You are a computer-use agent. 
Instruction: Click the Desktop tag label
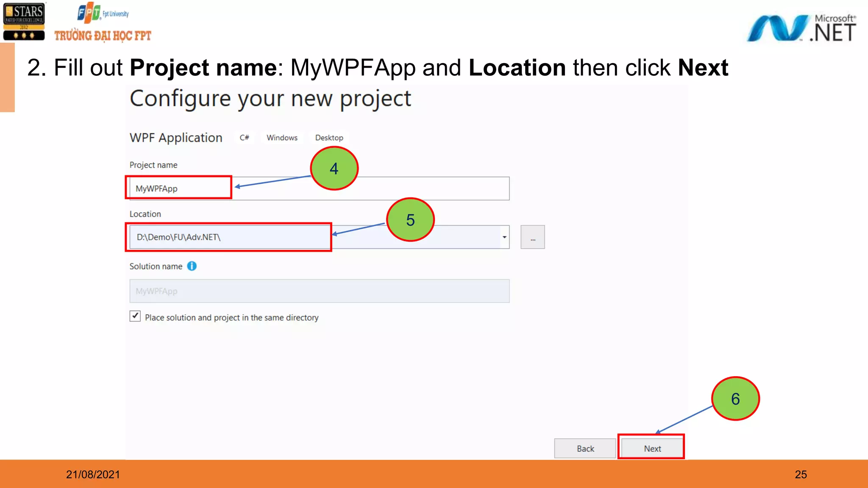tap(329, 138)
